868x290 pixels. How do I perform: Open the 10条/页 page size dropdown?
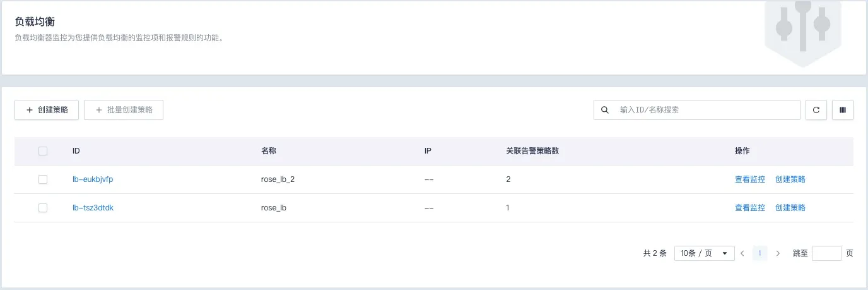point(704,253)
